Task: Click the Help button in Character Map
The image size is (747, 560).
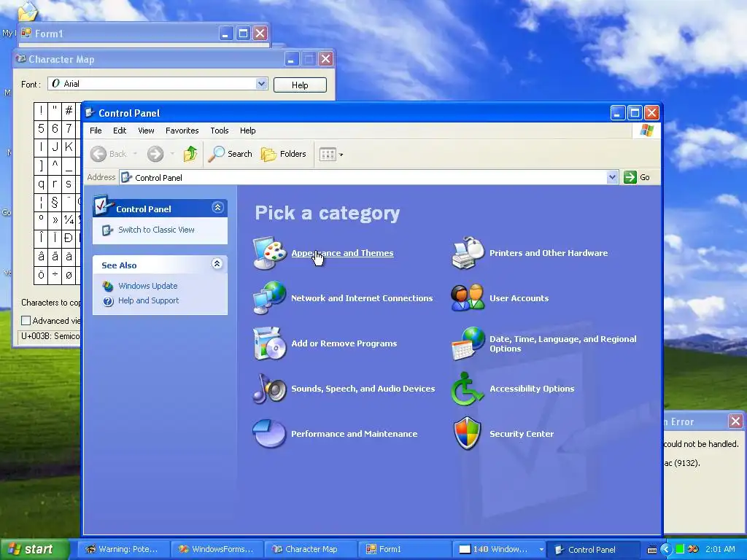Action: (x=300, y=85)
